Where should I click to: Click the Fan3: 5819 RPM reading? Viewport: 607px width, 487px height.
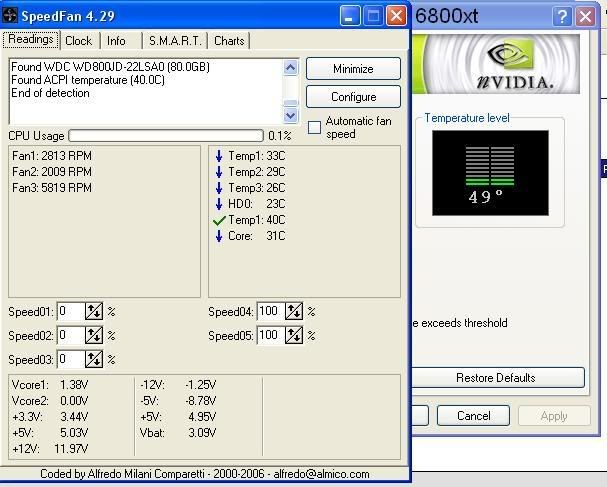52,188
